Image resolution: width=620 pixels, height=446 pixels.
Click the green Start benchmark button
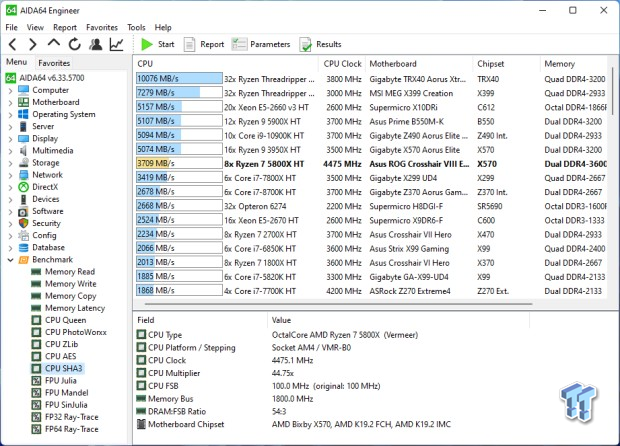(x=157, y=45)
